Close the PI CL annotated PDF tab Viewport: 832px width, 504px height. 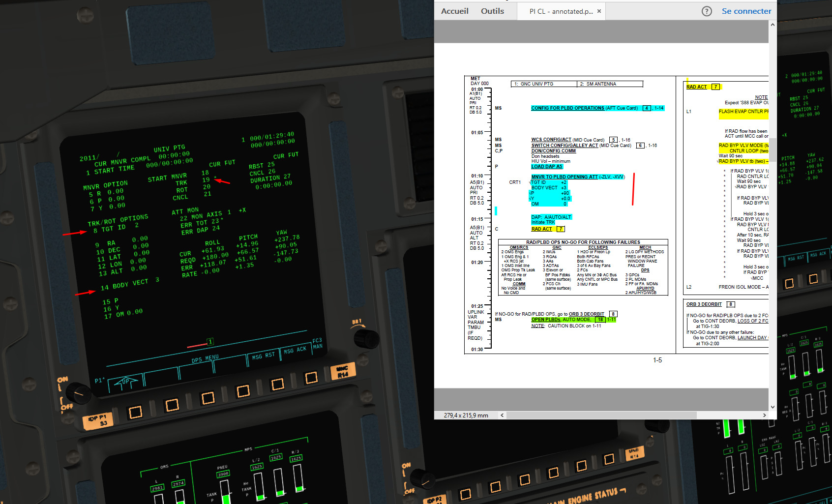pos(599,11)
